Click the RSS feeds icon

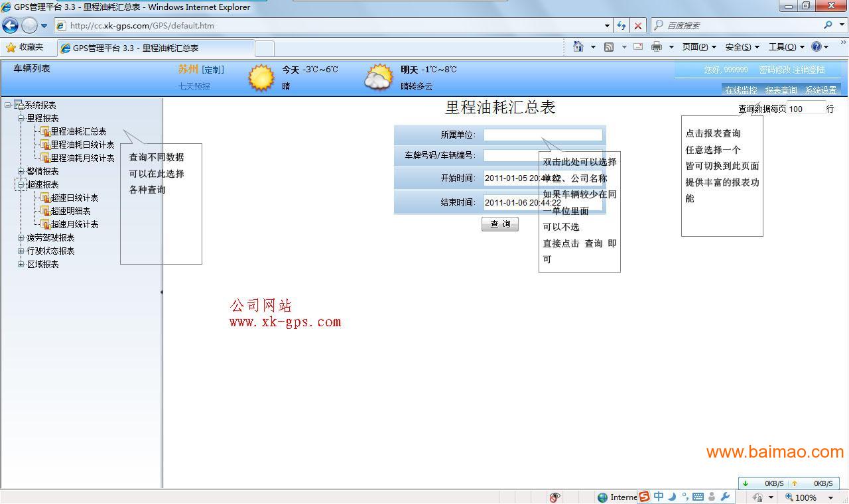click(x=608, y=47)
